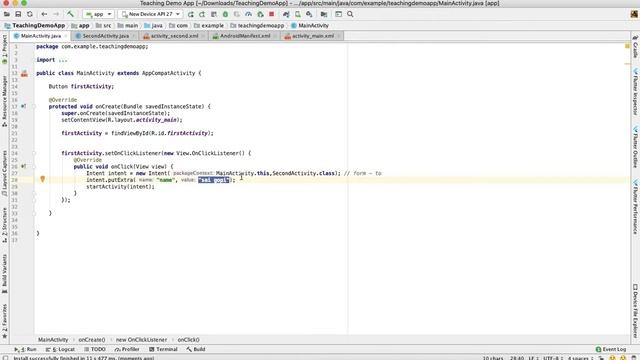The image size is (640, 360).
Task: Switch to MainActivity.java tab
Action: point(40,36)
